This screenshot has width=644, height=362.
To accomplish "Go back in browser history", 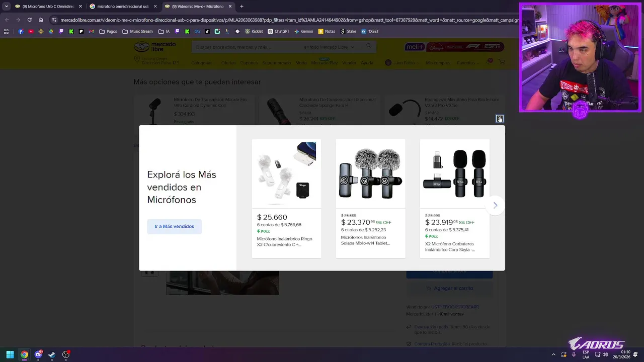I will pos(7,20).
